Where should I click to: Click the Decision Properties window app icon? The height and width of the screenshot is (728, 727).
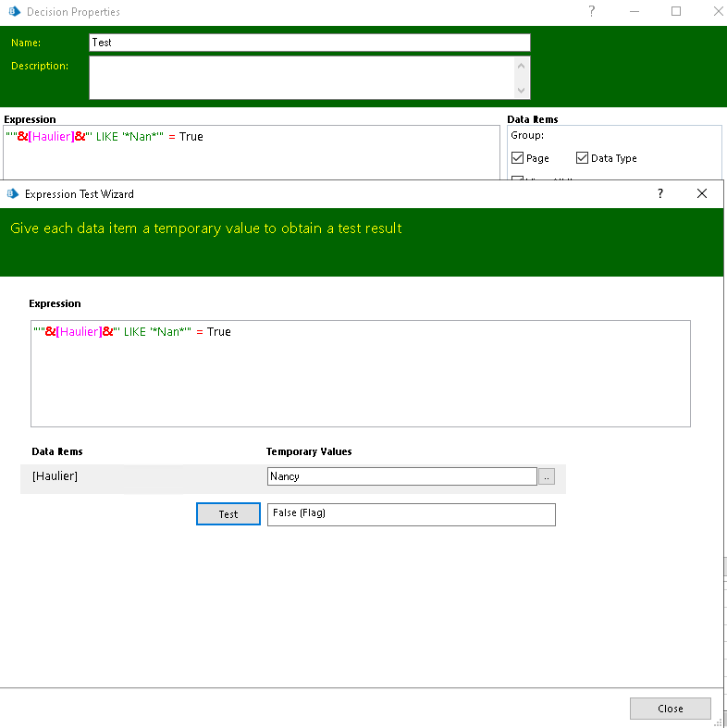pyautogui.click(x=14, y=12)
